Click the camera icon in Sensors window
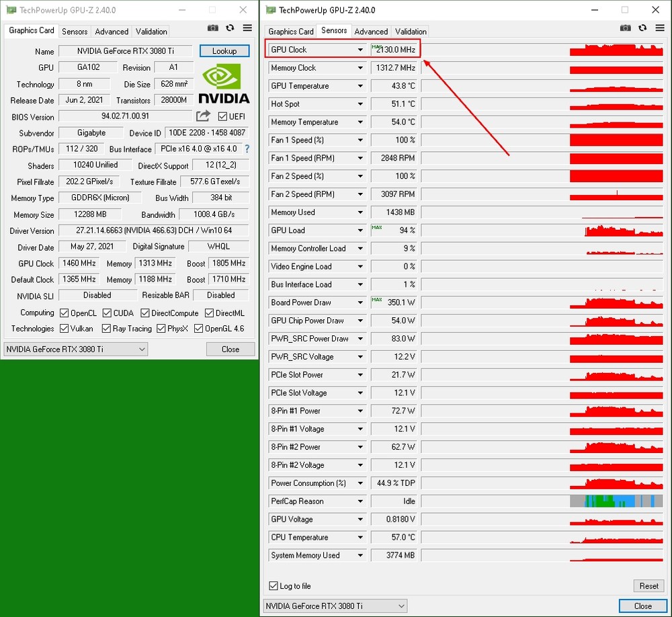 pos(626,28)
